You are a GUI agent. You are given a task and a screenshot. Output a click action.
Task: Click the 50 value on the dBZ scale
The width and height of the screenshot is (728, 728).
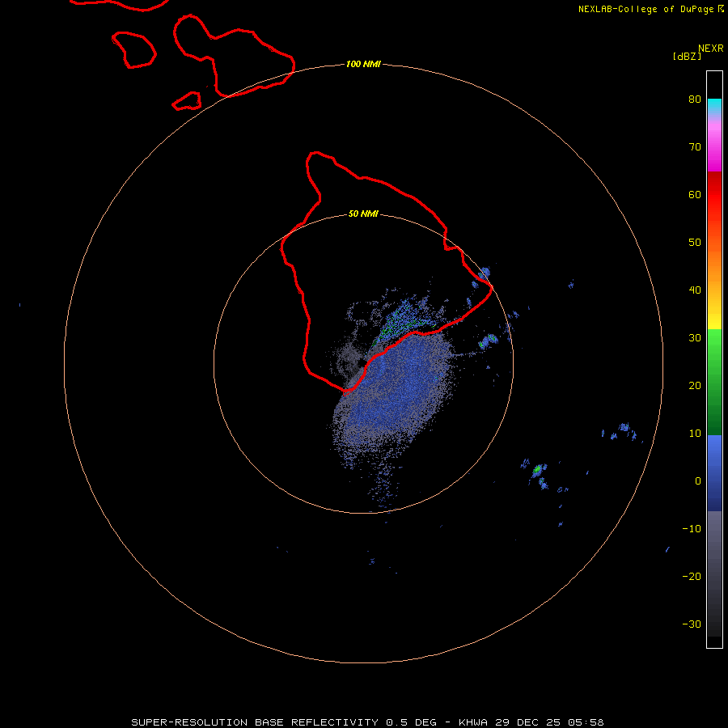point(695,243)
